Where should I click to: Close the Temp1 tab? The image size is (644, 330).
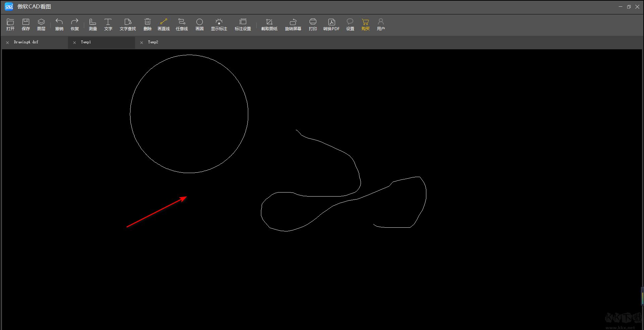[x=74, y=43]
